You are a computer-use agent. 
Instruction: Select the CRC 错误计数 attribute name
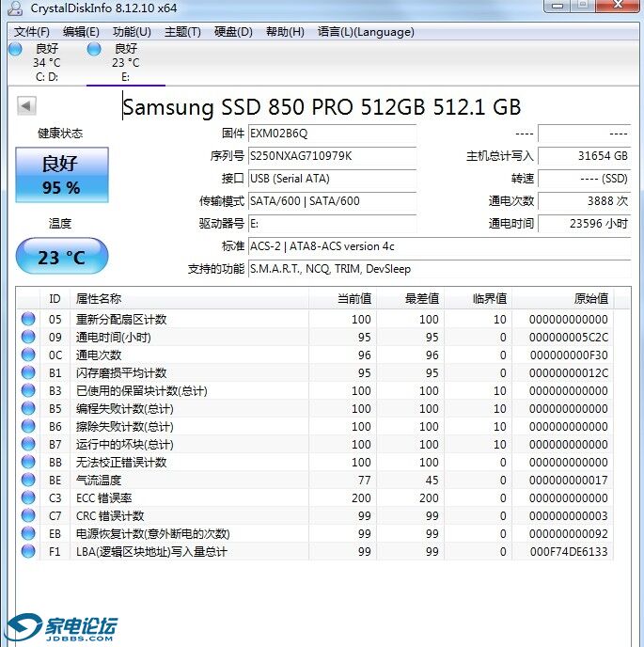pyautogui.click(x=110, y=515)
